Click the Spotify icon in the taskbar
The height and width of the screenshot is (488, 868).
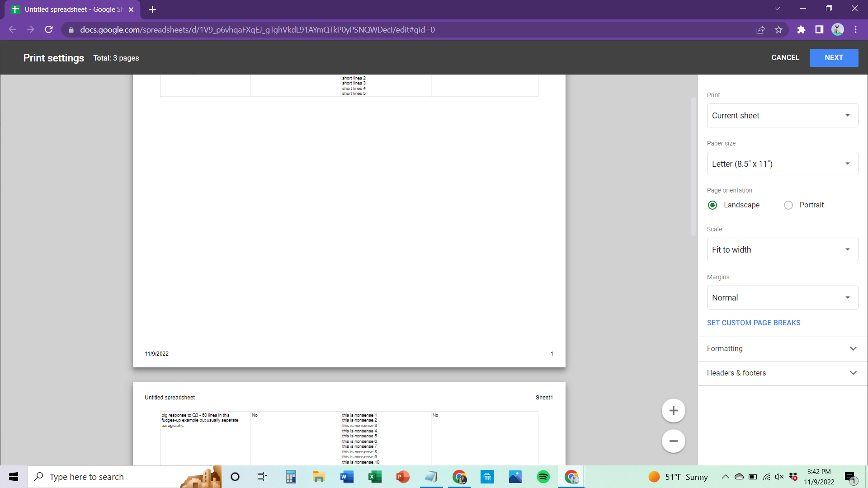[544, 477]
